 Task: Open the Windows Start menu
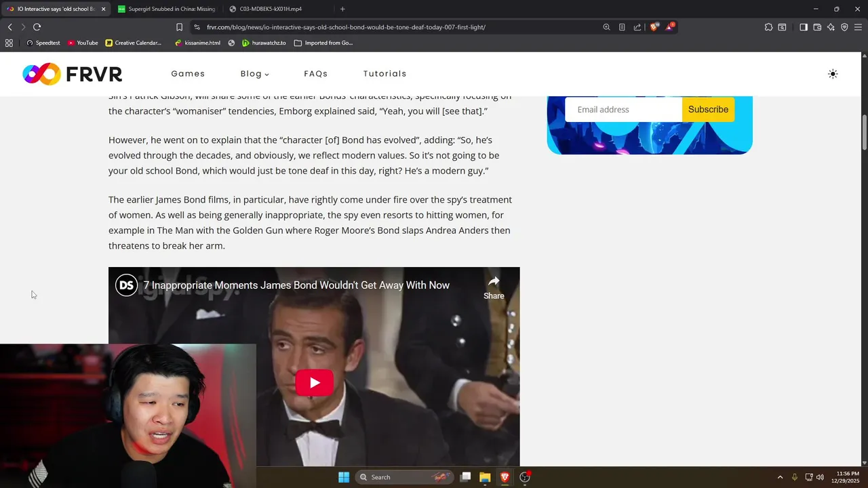(x=344, y=477)
